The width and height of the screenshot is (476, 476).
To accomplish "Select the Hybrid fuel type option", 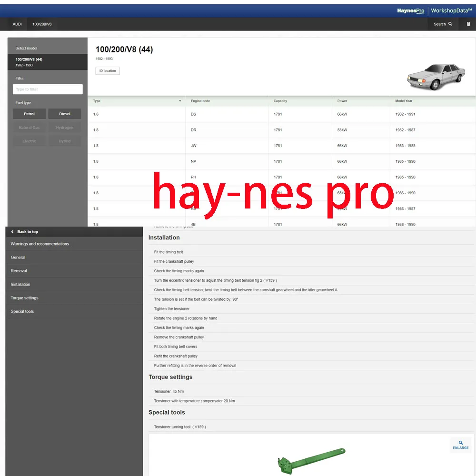I will 64,141.
